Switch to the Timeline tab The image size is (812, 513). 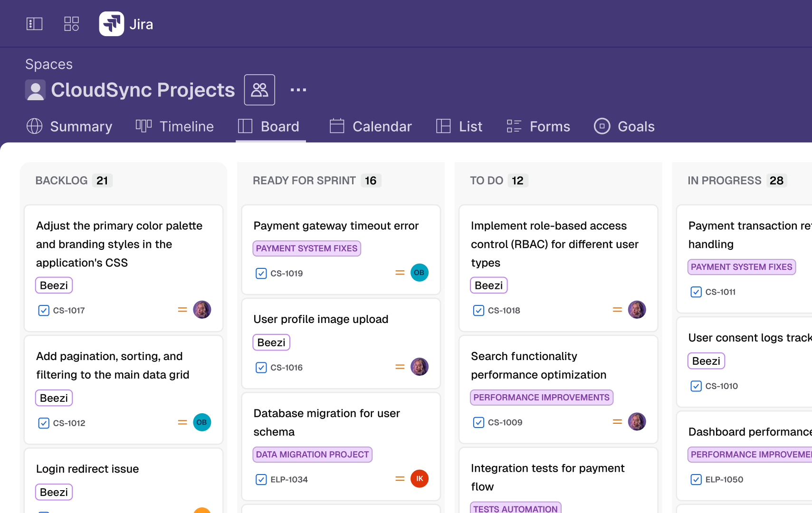coord(175,126)
